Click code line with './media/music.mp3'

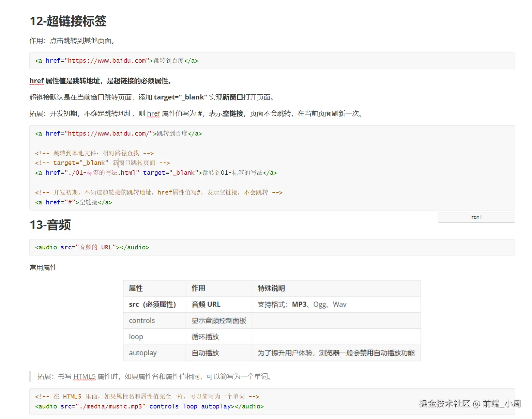click(149, 406)
